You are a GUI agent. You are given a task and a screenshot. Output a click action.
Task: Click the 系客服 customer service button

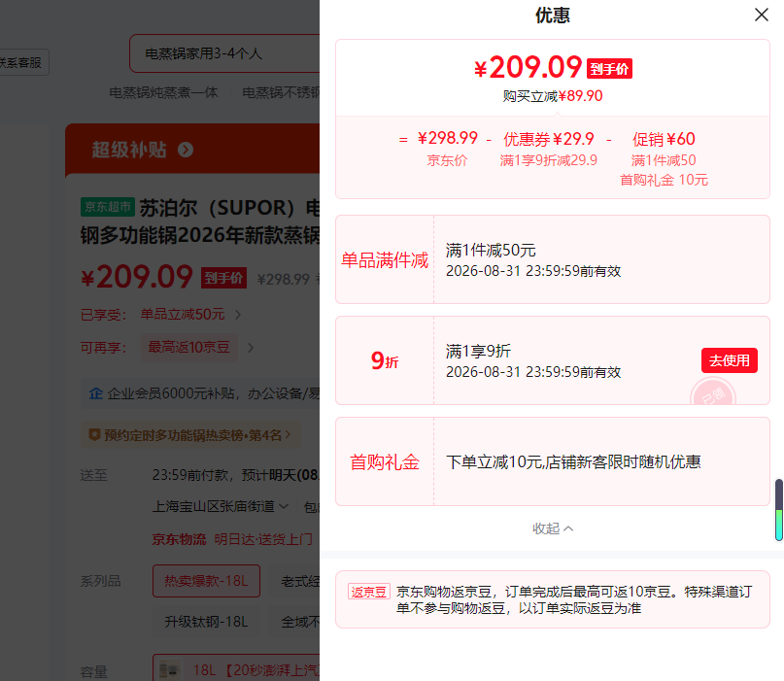(23, 62)
